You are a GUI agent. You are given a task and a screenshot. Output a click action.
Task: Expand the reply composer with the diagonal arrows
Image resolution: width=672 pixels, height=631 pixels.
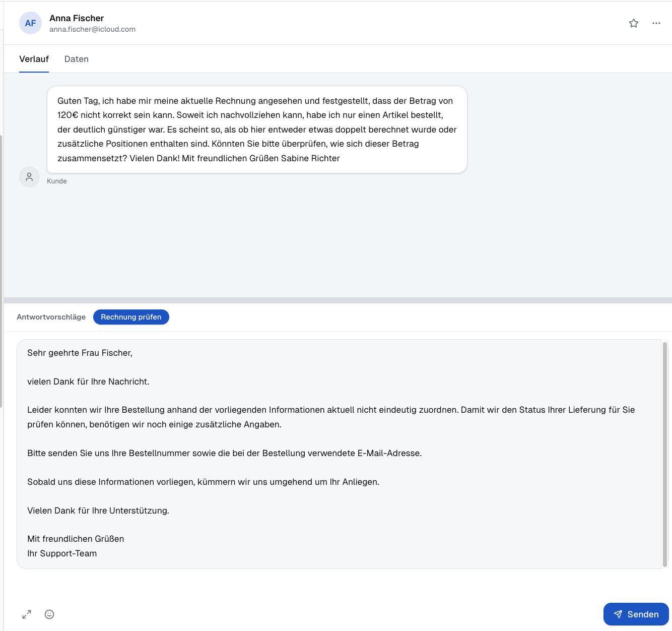coord(27,614)
